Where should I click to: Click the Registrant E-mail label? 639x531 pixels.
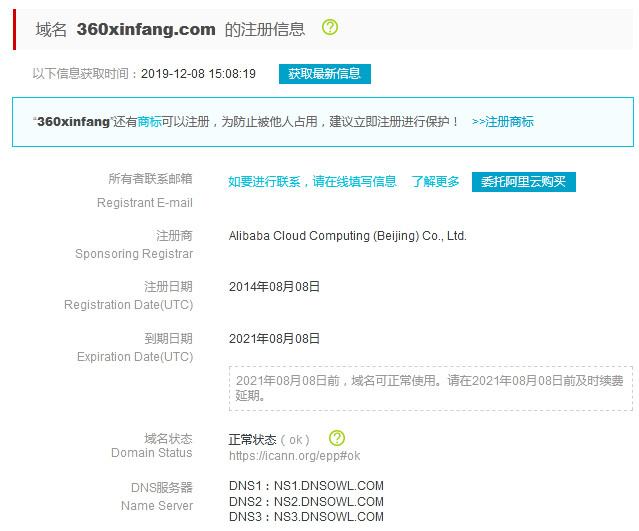[x=145, y=203]
